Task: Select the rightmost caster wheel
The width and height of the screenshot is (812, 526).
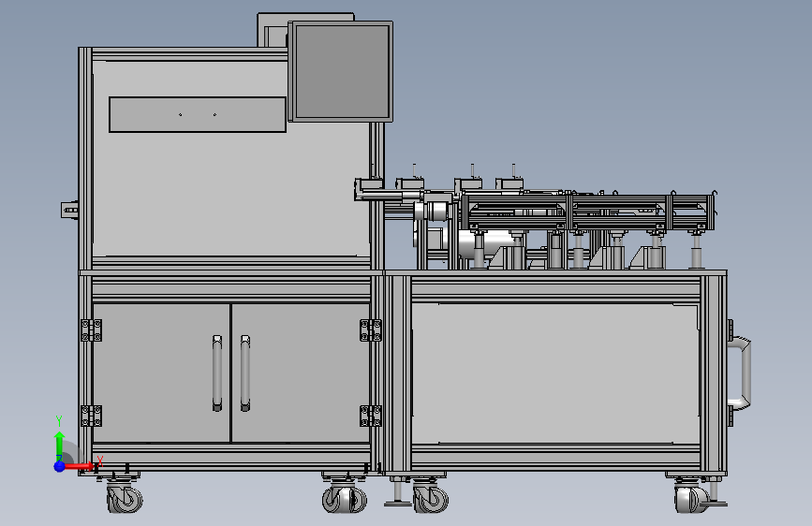Action: (x=692, y=499)
